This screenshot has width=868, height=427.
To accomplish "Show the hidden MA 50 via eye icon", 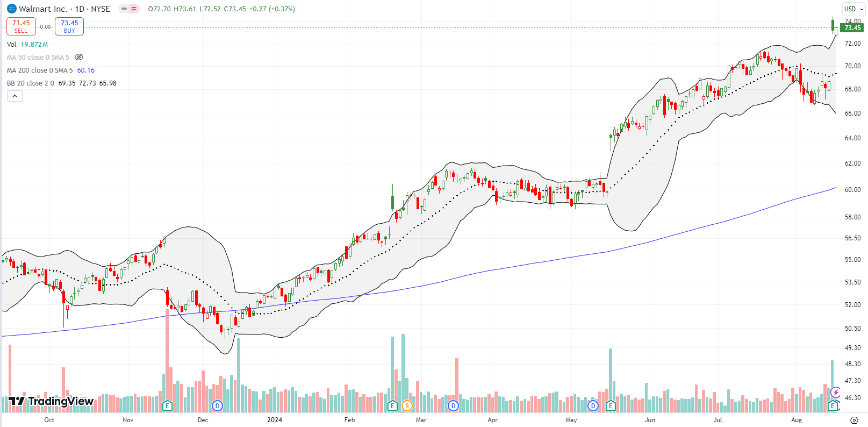I will coord(79,57).
